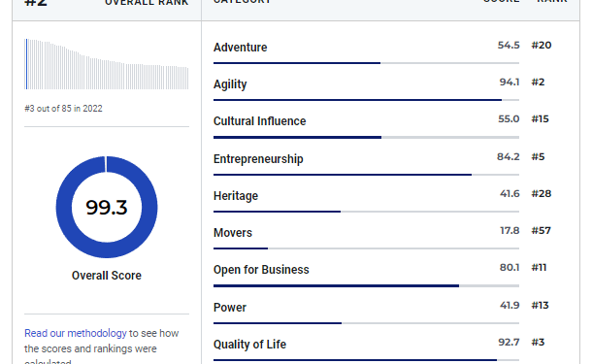Click the Adventure rank #20 value

click(x=542, y=46)
